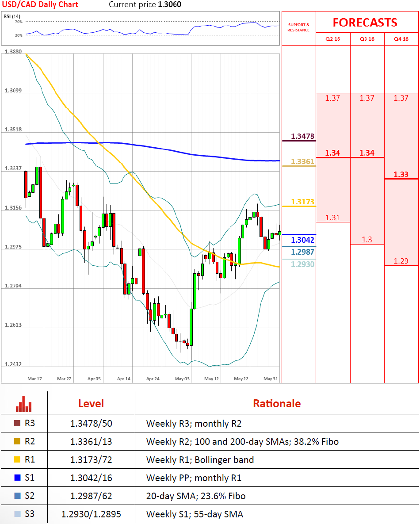The width and height of the screenshot is (420, 524).
Task: Click the 1.3 Q3 forecast low
Action: click(x=367, y=240)
